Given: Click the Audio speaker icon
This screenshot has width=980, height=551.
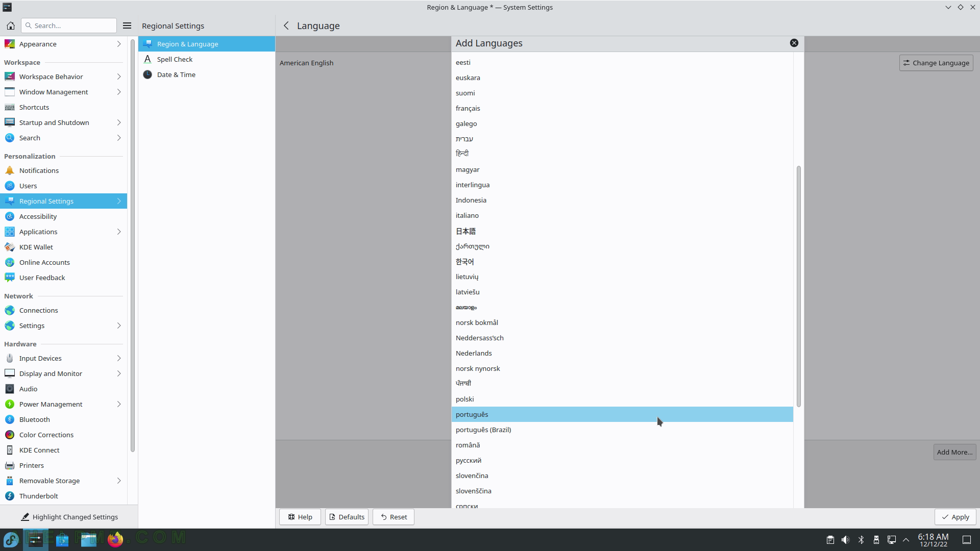Looking at the screenshot, I should point(10,389).
